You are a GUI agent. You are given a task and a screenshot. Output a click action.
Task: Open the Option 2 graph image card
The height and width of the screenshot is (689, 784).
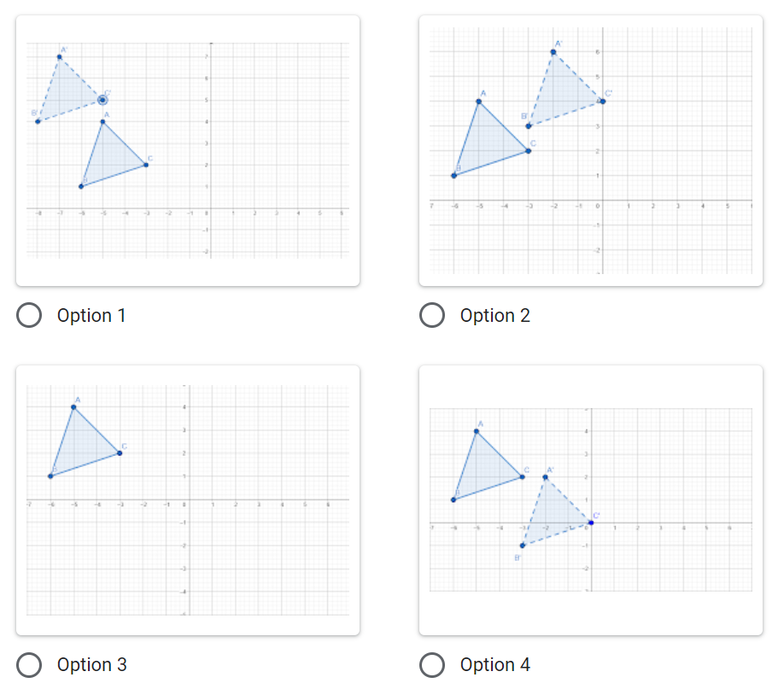tap(591, 150)
